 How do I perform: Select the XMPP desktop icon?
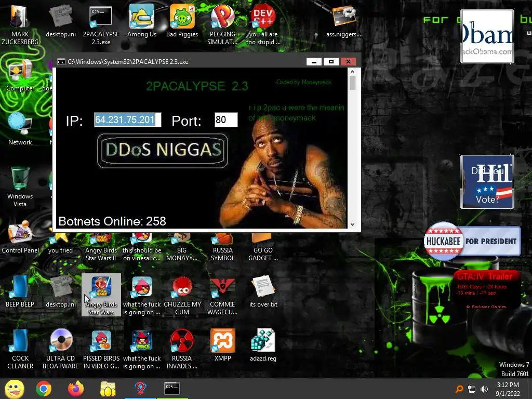click(222, 345)
